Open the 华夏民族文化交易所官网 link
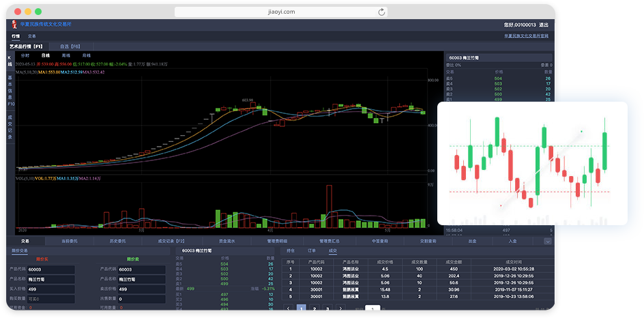Screen dimensions: 644x318 [525, 35]
